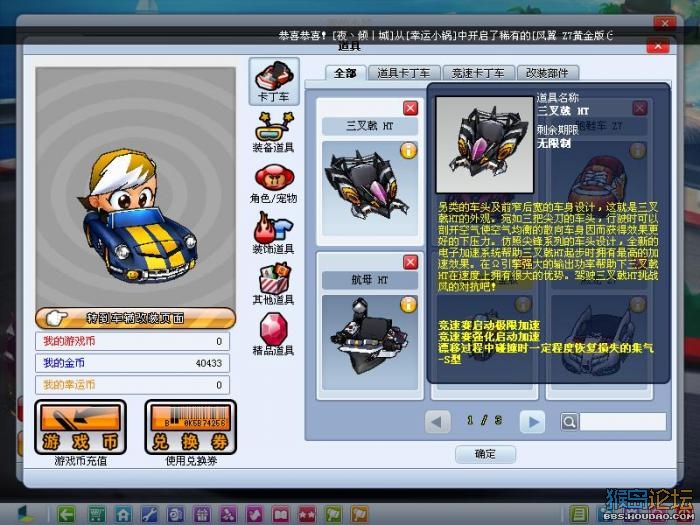700x525 pixels.
Task: Go to the next item page
Action: [x=533, y=421]
